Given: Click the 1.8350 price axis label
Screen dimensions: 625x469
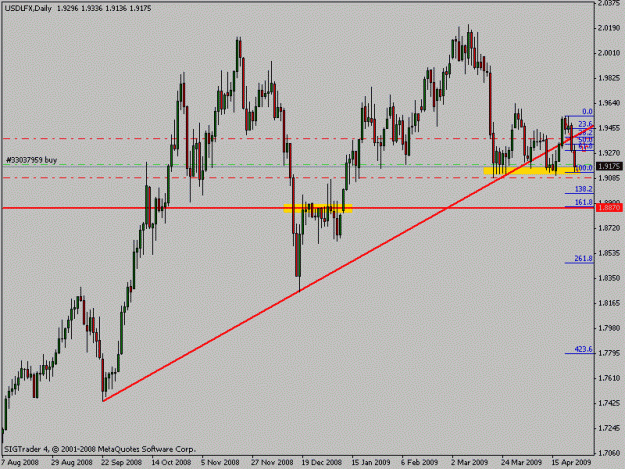Looking at the screenshot, I should [x=609, y=278].
